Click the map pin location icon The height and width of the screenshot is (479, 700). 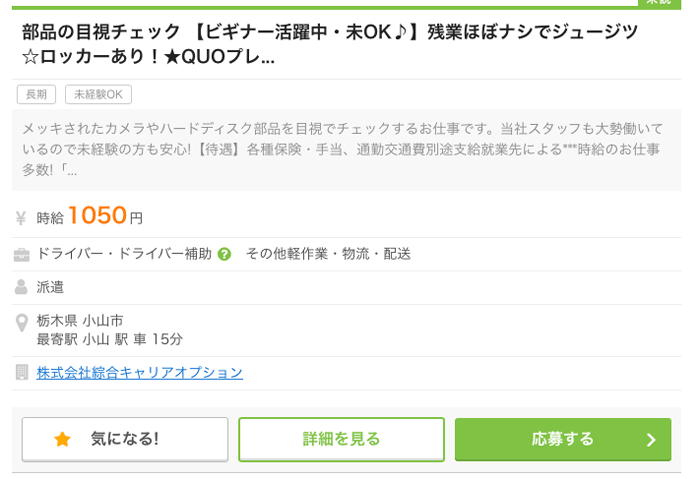(21, 323)
